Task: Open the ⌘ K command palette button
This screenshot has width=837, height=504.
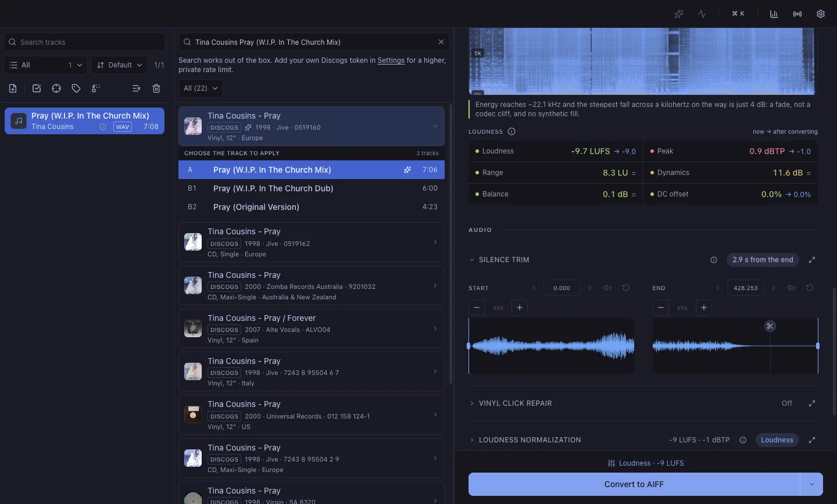Action: coord(738,14)
